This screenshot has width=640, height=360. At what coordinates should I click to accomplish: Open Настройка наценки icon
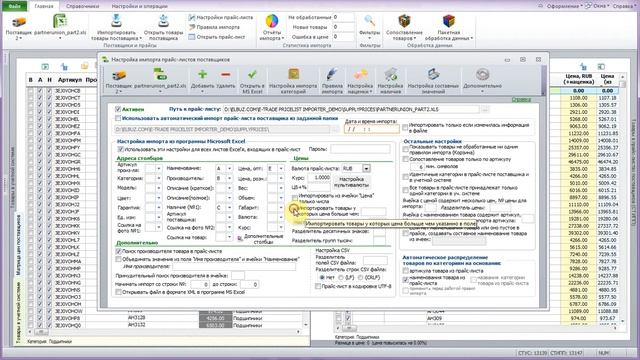(360, 75)
